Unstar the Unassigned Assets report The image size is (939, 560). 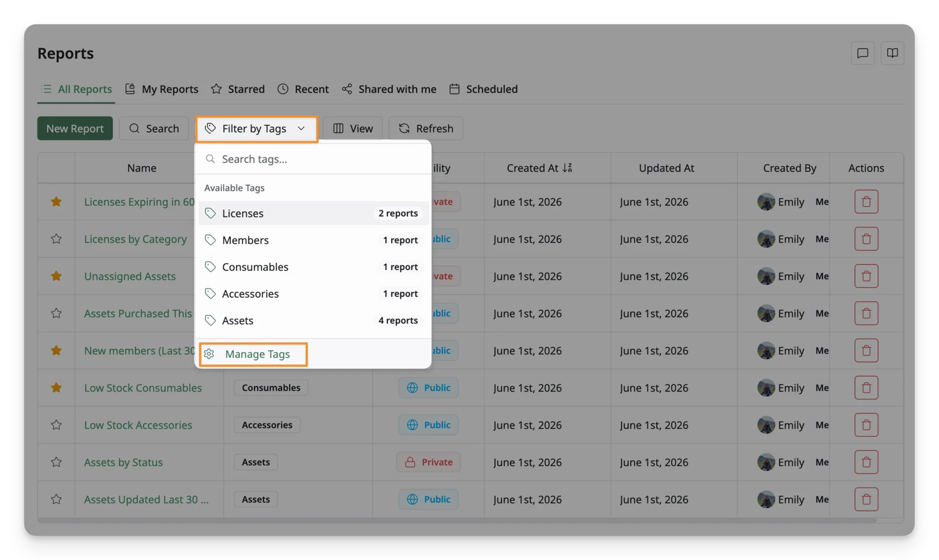[x=56, y=276]
